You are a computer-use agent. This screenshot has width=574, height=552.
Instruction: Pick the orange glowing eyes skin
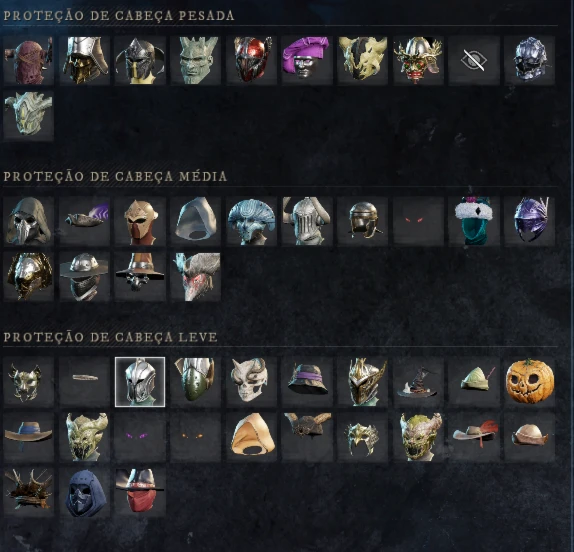195,437
